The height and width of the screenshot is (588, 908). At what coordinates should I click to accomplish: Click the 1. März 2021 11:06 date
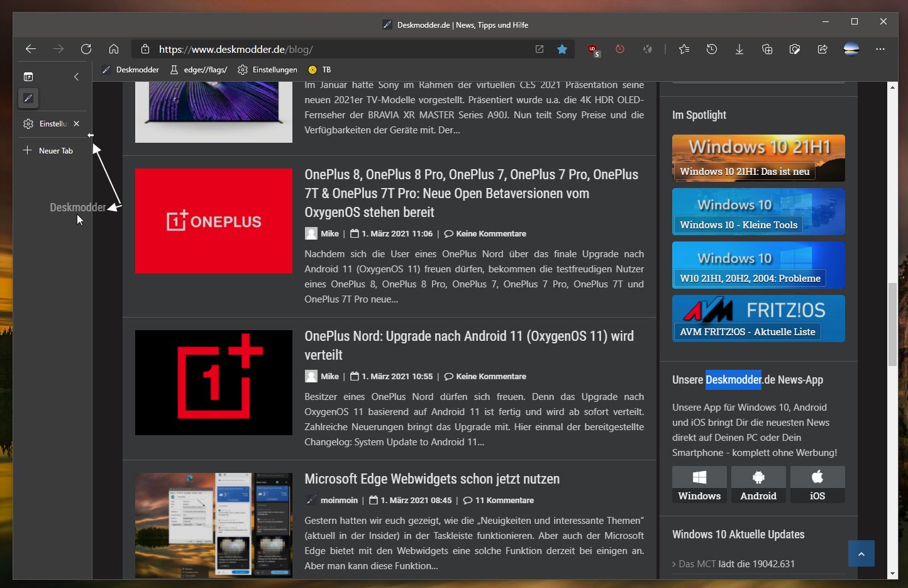397,233
